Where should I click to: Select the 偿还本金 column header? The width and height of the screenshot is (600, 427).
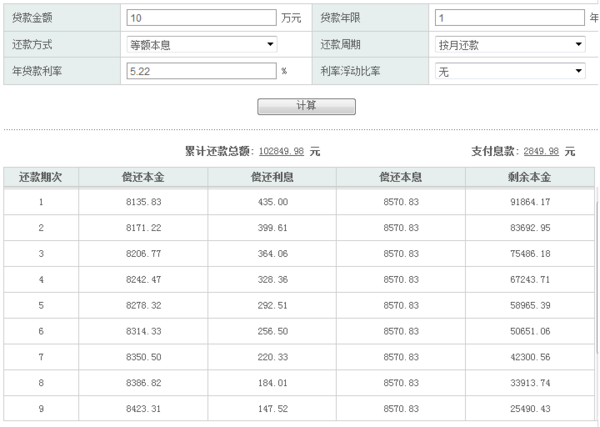[x=144, y=177]
